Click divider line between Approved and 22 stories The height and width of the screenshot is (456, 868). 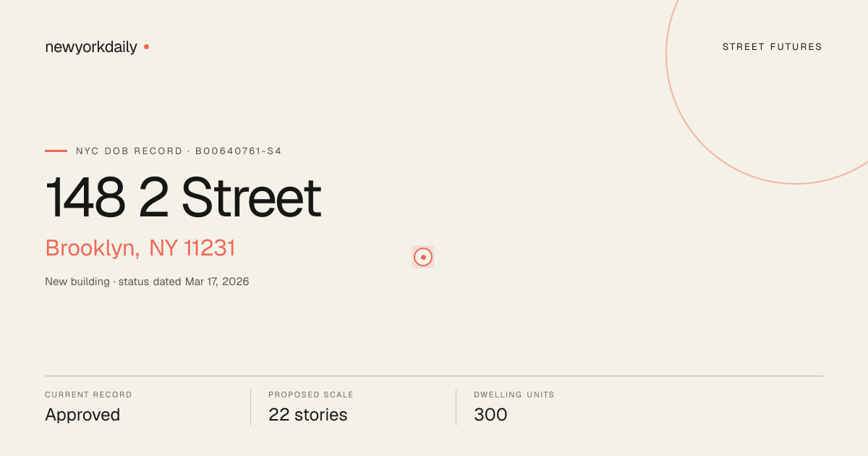coord(250,408)
